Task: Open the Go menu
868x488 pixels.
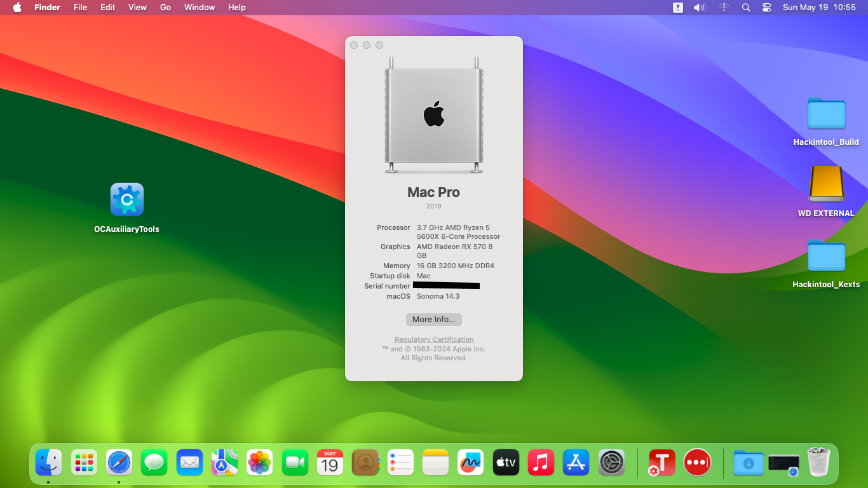Action: pyautogui.click(x=165, y=8)
